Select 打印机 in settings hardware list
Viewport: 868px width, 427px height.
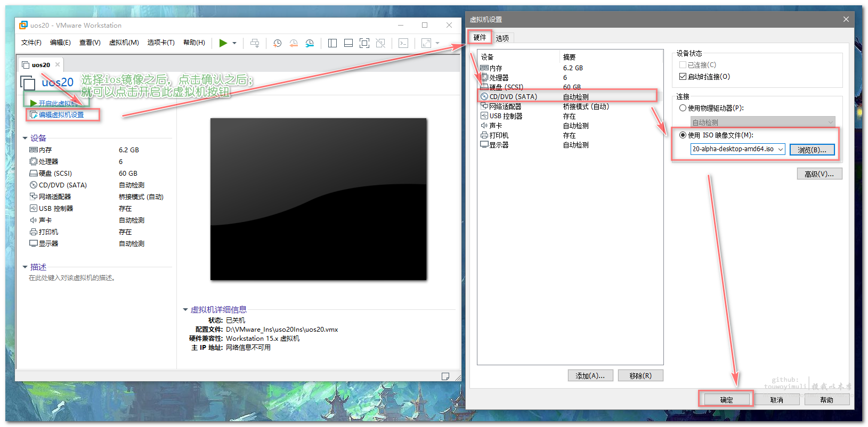click(x=571, y=135)
